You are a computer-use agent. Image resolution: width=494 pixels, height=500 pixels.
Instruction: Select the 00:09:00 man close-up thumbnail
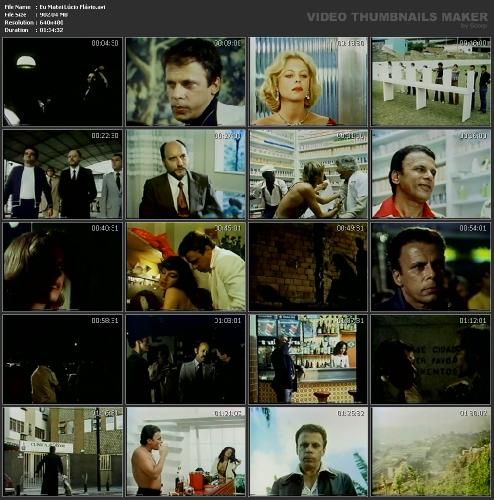pyautogui.click(x=186, y=82)
